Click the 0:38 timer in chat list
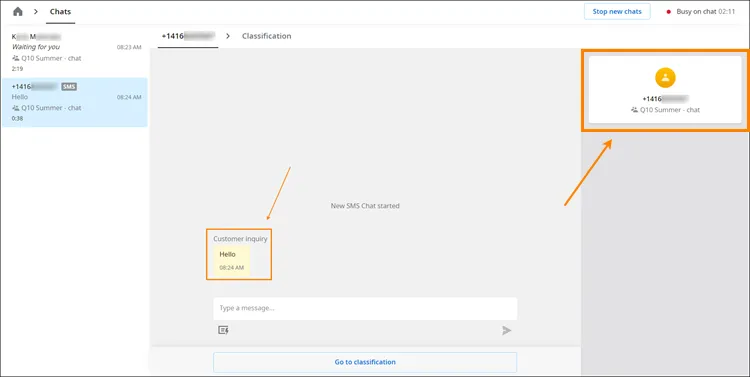This screenshot has height=377, width=750. tap(17, 118)
